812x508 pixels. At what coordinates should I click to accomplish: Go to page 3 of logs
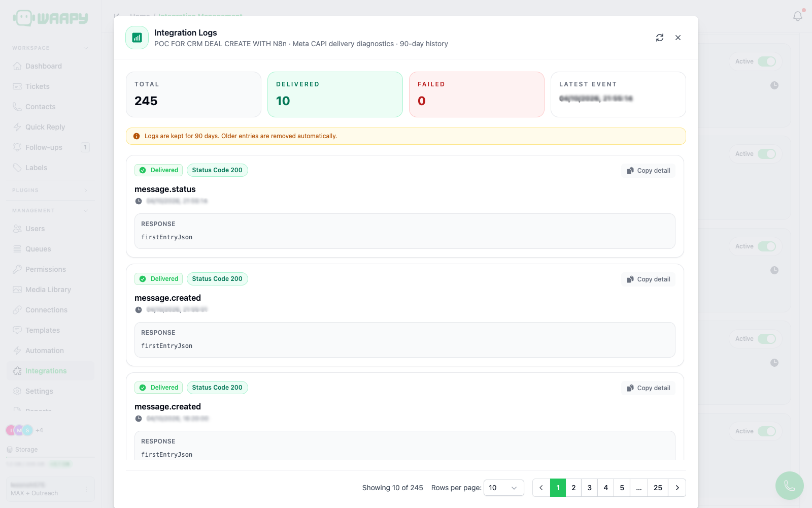[x=590, y=488]
